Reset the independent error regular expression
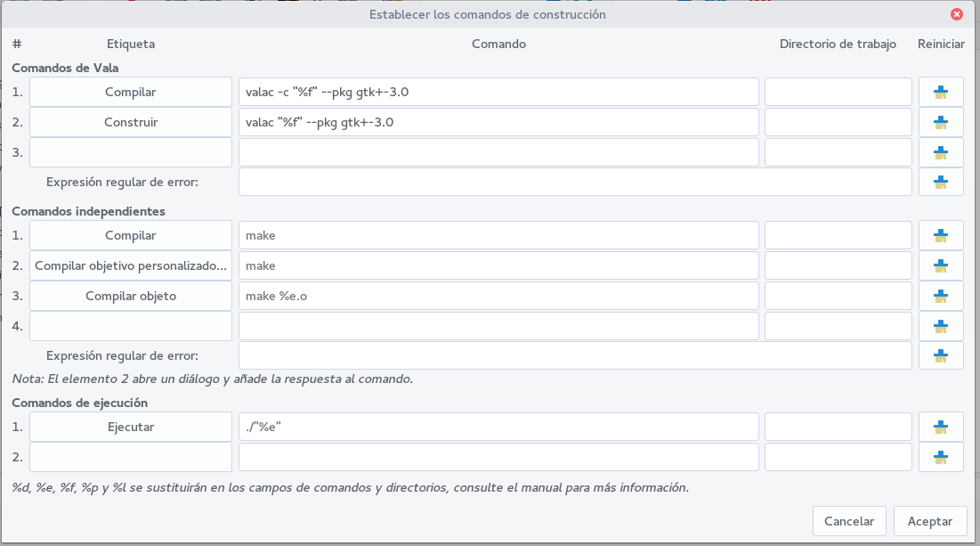 (941, 355)
